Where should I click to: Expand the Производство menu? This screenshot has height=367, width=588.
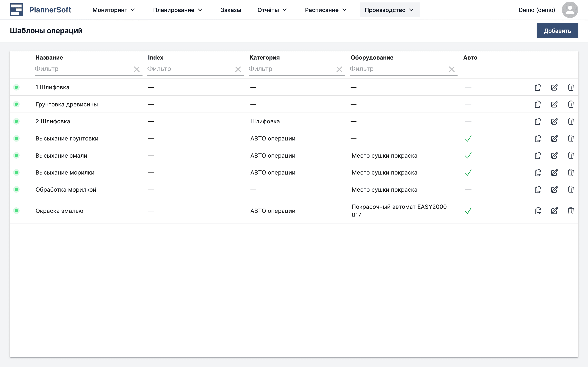[x=389, y=10]
